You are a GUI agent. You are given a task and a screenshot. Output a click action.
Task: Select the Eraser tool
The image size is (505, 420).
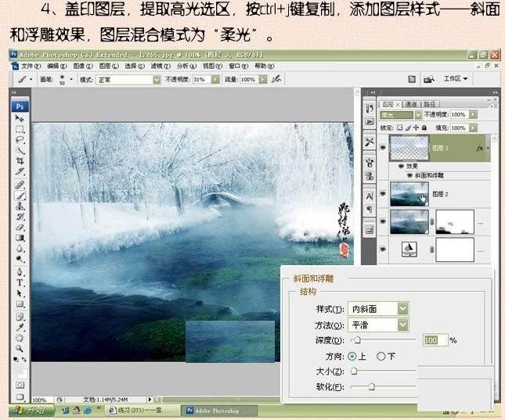click(20, 228)
